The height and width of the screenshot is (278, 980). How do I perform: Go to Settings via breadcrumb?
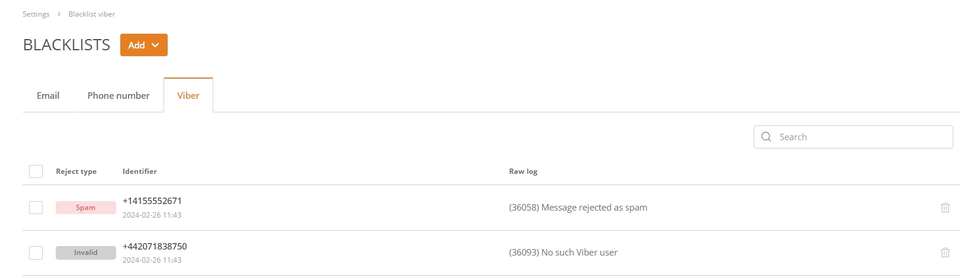36,14
